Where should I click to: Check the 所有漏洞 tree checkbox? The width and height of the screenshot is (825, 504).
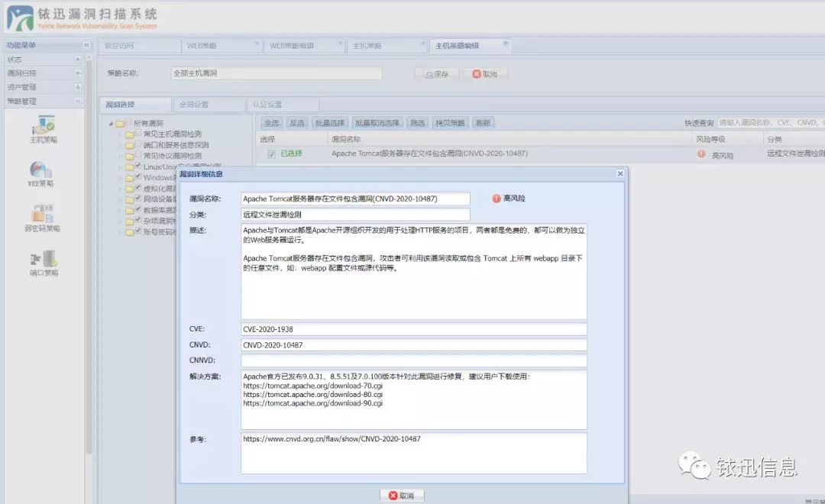click(129, 122)
